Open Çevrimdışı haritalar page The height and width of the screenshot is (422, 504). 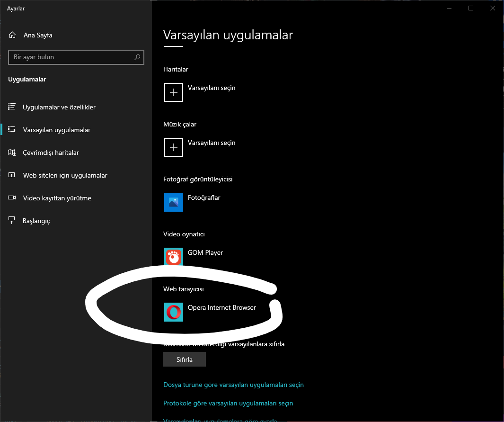point(51,153)
